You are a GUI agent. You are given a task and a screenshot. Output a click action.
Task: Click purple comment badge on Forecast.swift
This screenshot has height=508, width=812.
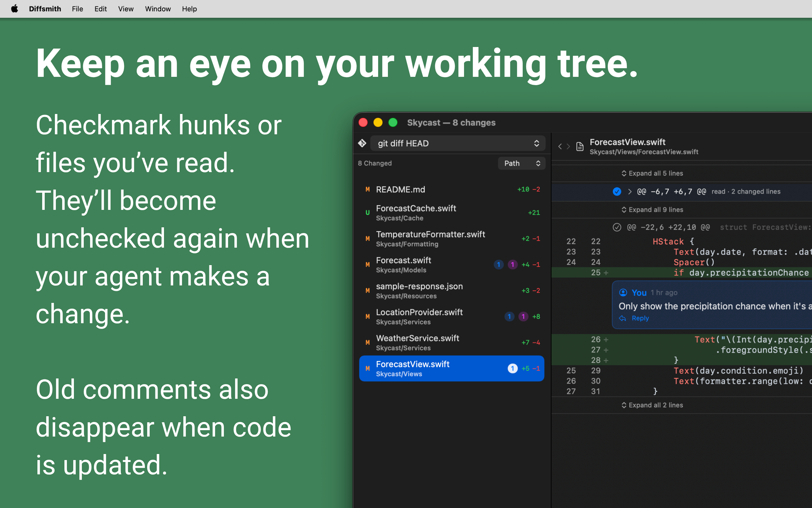[512, 265]
